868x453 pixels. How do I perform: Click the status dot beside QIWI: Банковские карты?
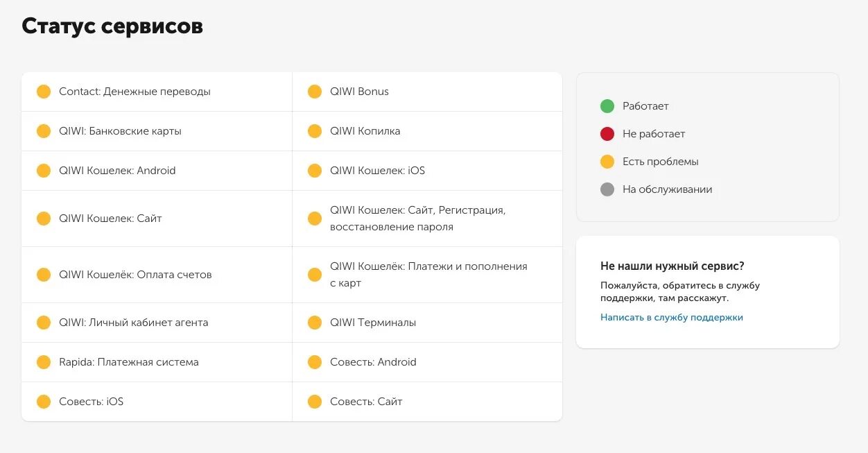click(44, 131)
